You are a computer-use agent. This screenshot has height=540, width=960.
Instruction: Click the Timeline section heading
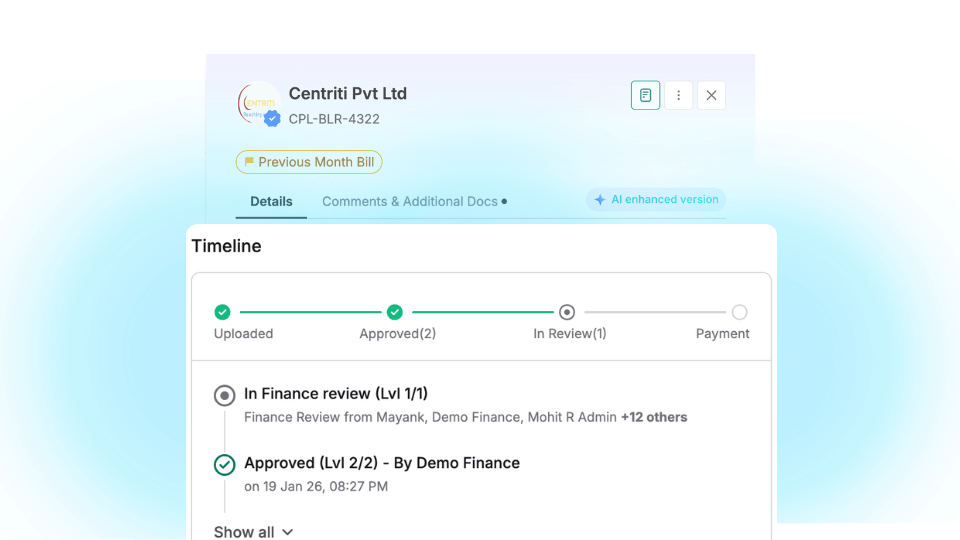[x=226, y=246]
